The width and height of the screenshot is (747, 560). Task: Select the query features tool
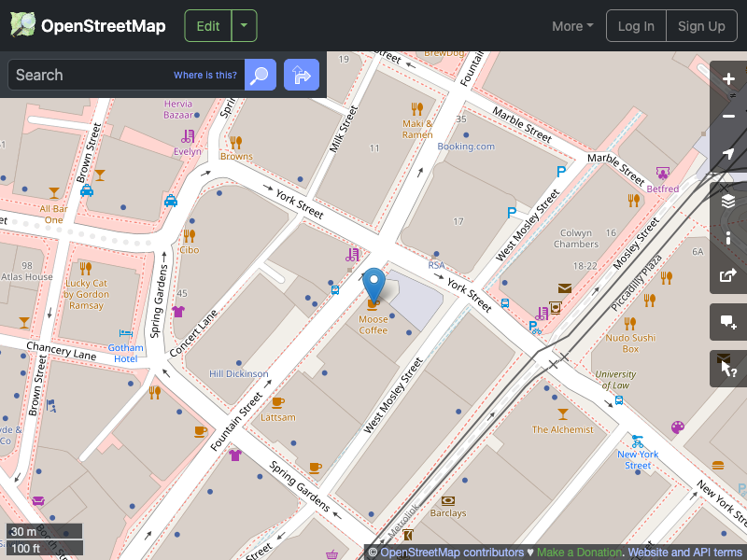[x=728, y=367]
